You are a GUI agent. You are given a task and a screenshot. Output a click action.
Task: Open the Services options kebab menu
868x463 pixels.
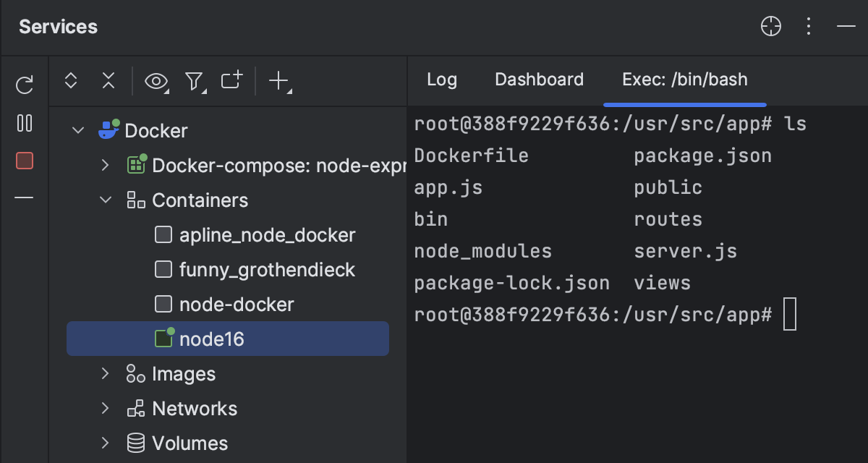(808, 26)
